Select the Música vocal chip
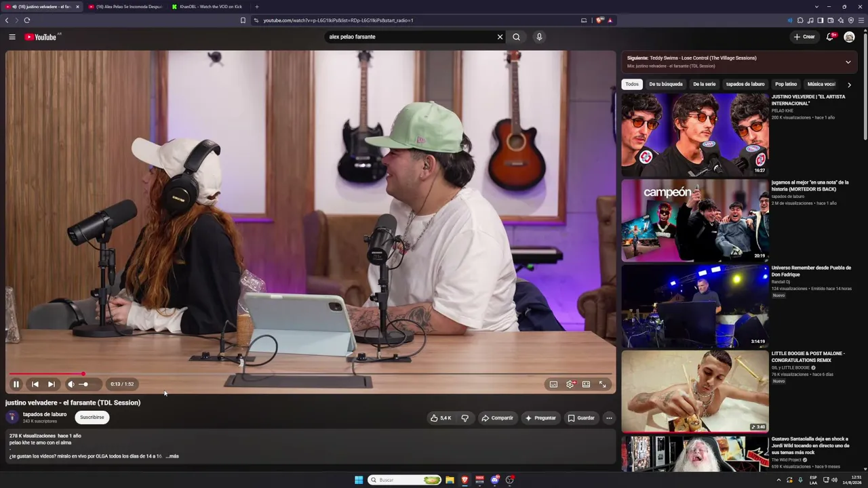The image size is (868, 488). tap(821, 84)
